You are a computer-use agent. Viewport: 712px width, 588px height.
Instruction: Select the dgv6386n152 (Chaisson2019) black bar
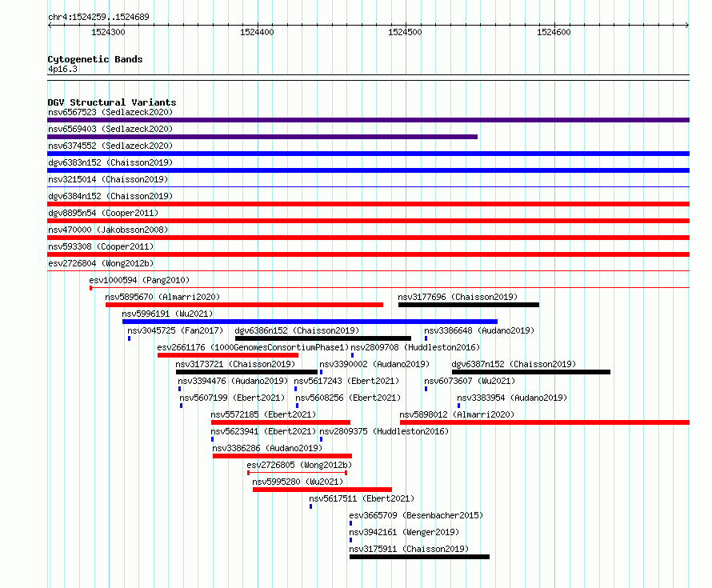pos(323,338)
